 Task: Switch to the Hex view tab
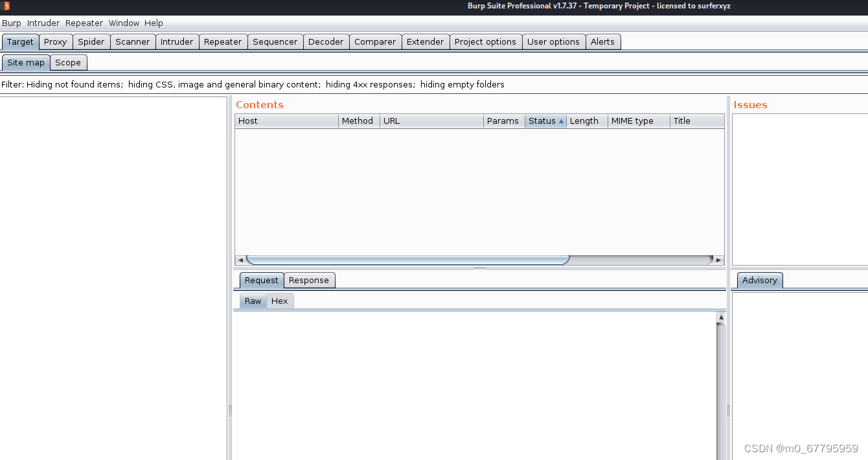[280, 301]
